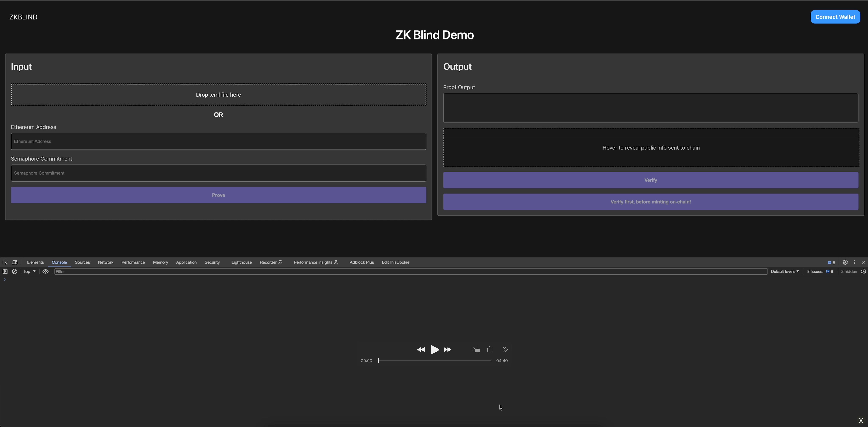Screen dimensions: 868x427
Task: Switch to the Adblock Plus tab
Action: (361, 262)
